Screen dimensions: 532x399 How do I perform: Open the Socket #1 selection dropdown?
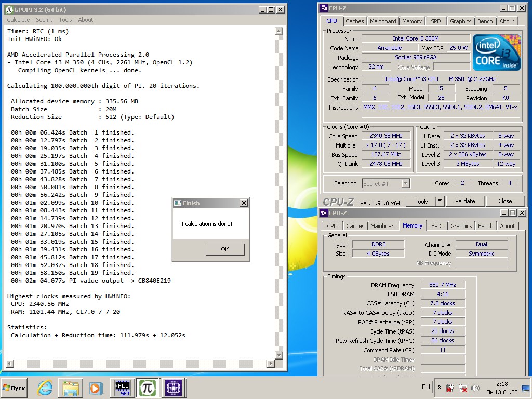pyautogui.click(x=386, y=183)
